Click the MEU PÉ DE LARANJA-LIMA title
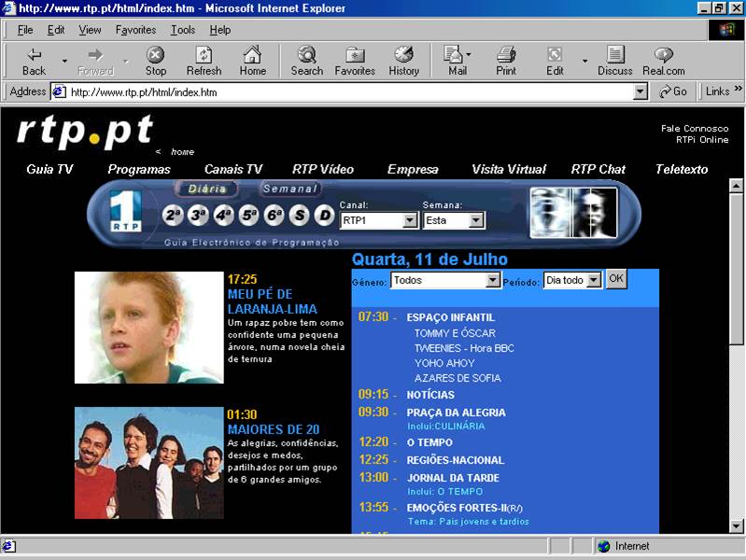 coord(272,301)
